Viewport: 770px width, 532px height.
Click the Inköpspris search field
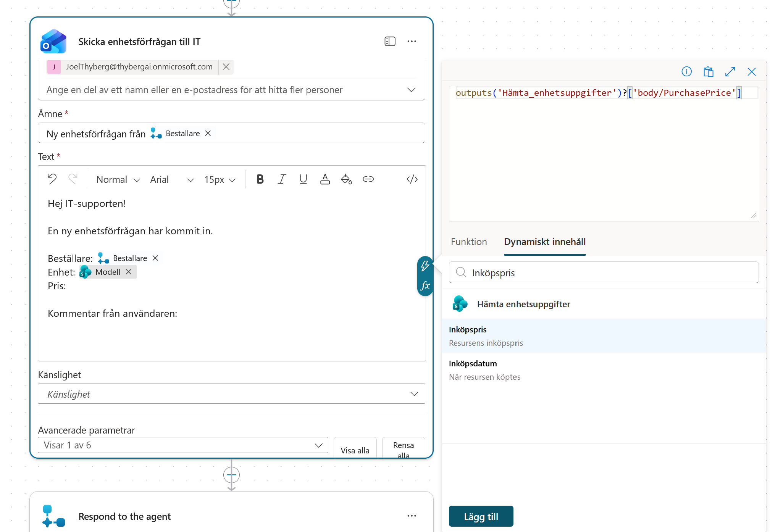point(604,272)
